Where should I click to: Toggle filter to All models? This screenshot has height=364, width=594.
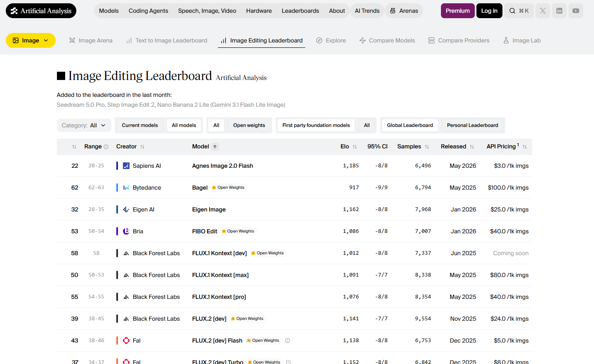click(x=184, y=125)
